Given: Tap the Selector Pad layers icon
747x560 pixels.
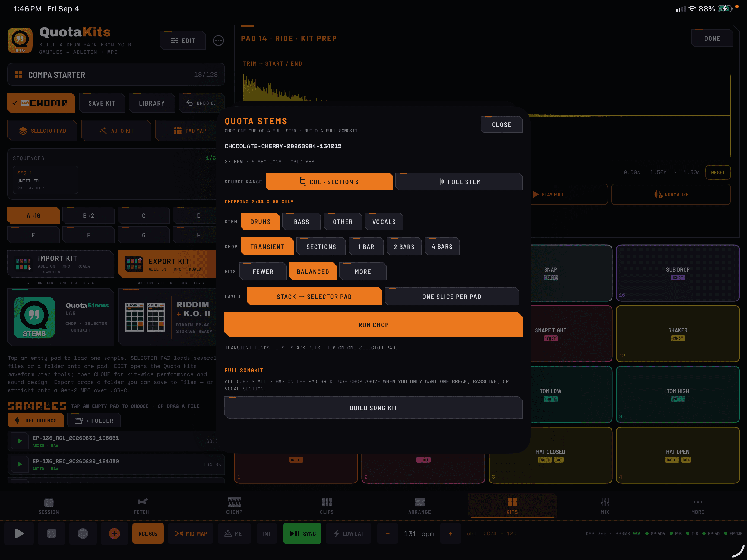Looking at the screenshot, I should [23, 131].
